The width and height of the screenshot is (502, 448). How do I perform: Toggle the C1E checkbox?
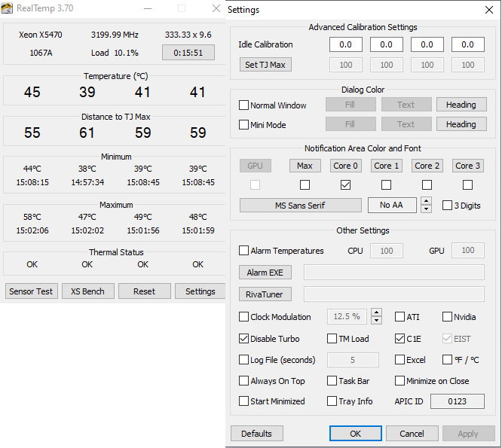(400, 338)
